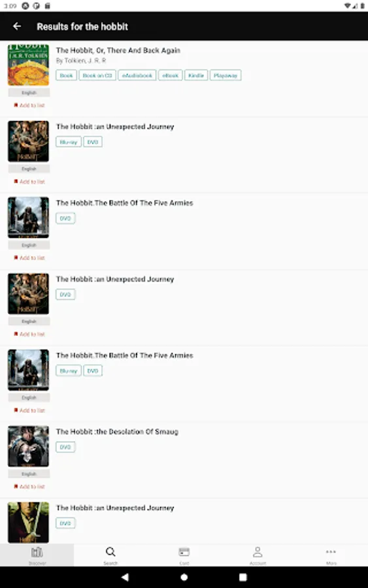Tap the Android home navigation button
The height and width of the screenshot is (588, 368).
click(184, 577)
